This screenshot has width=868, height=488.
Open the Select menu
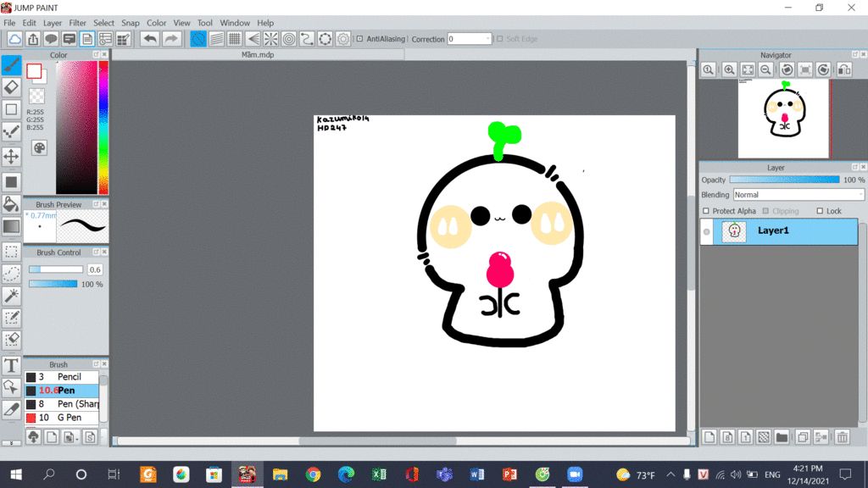click(x=103, y=23)
